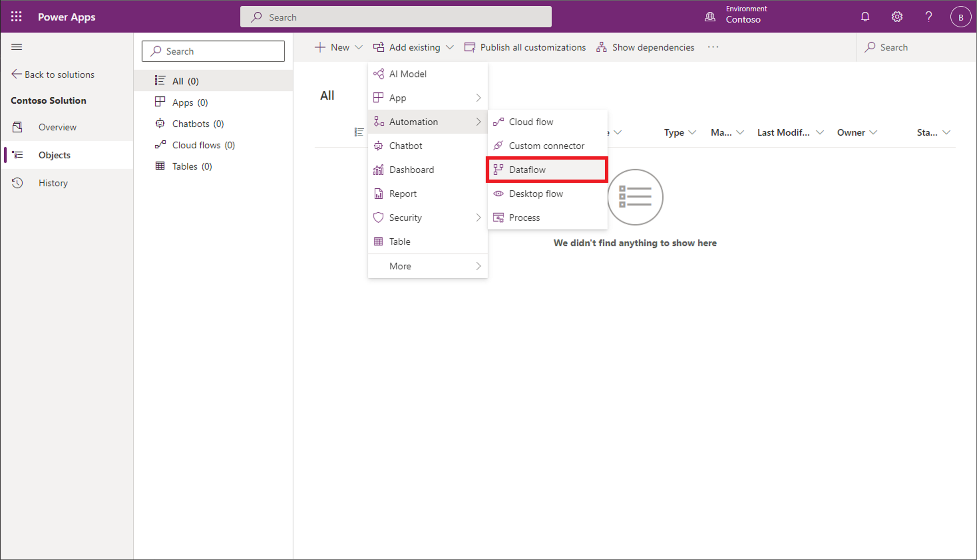Screen dimensions: 977x560
Task: Choose Cloud flow in the submenu
Action: [531, 121]
